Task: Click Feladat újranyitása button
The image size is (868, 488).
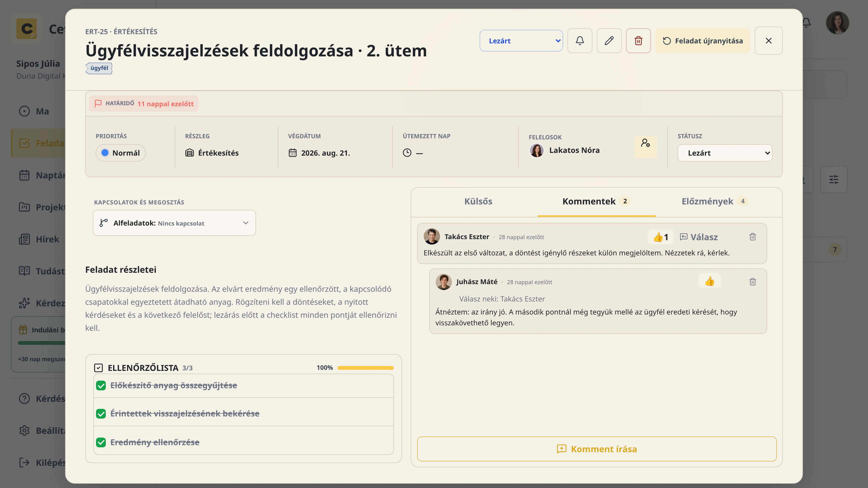Action: 703,41
